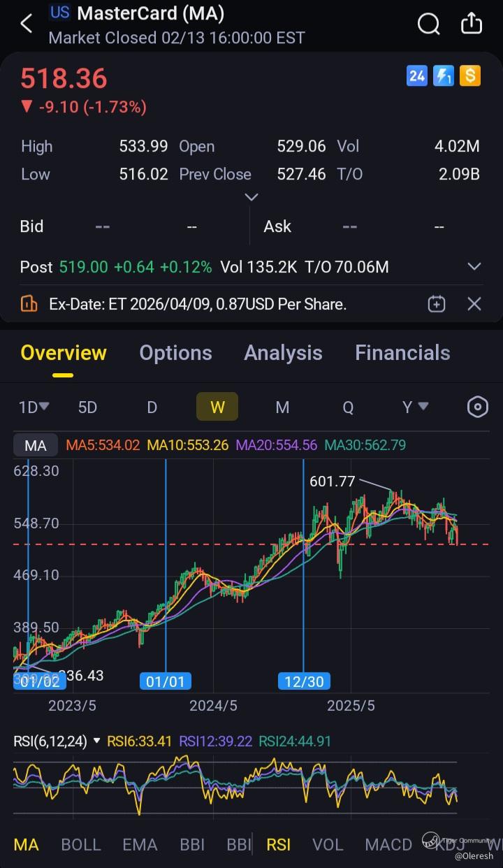Image resolution: width=503 pixels, height=868 pixels.
Task: Switch to the Options tab
Action: 175,353
